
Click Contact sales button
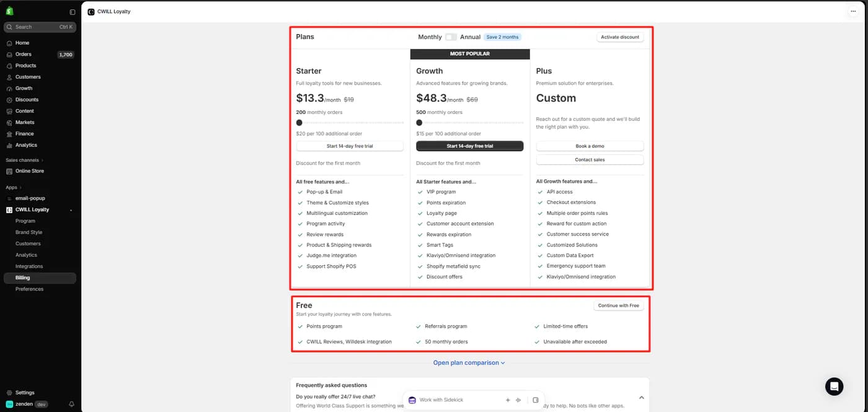click(590, 160)
